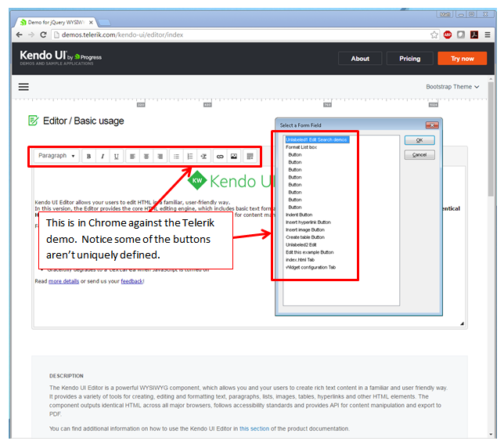
Task: Open a new browser tab
Action: (104, 23)
